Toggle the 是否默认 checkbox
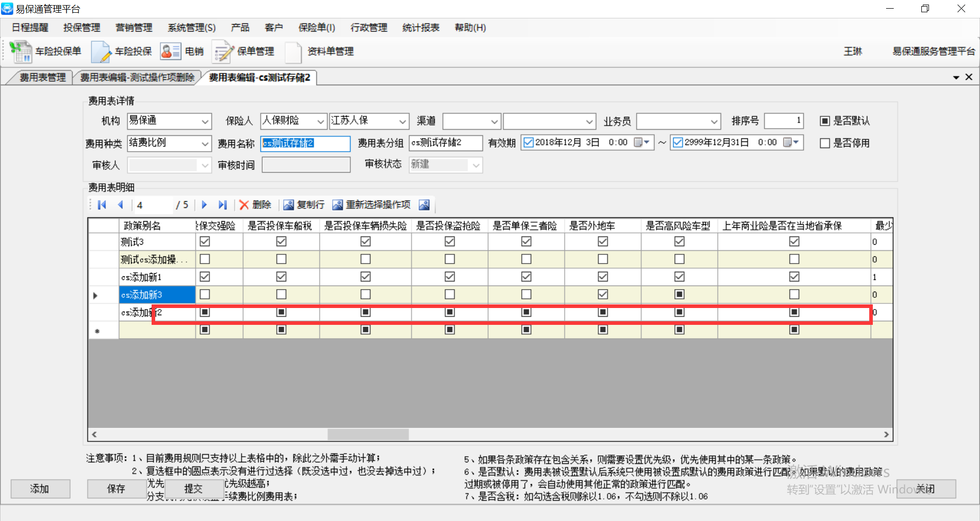Image resolution: width=980 pixels, height=521 pixels. 824,121
